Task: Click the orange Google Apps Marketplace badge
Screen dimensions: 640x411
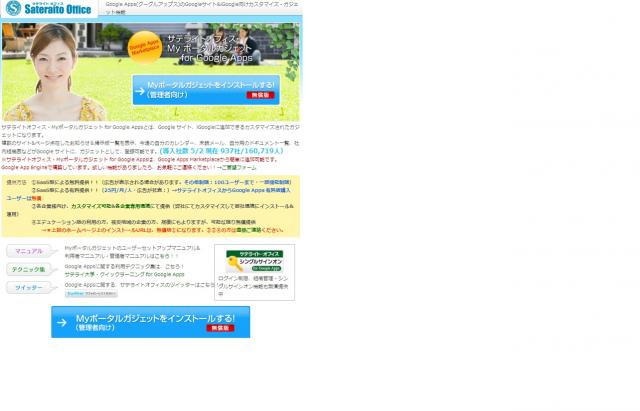Action: (x=144, y=47)
